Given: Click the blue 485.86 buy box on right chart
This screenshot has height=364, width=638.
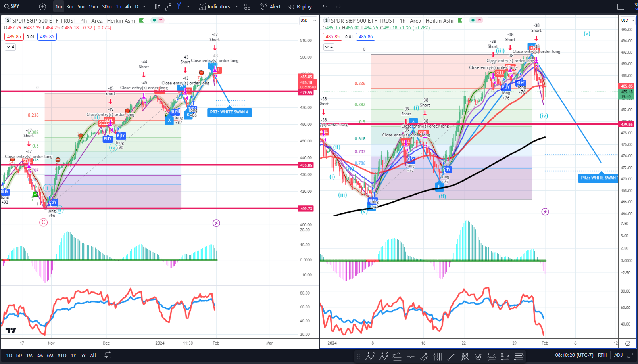Looking at the screenshot, I should [x=366, y=37].
